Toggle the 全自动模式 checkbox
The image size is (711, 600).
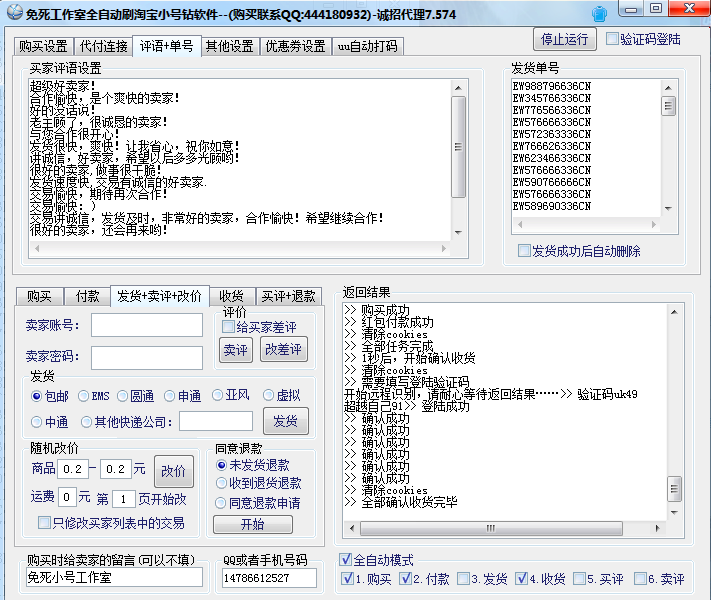[x=346, y=560]
